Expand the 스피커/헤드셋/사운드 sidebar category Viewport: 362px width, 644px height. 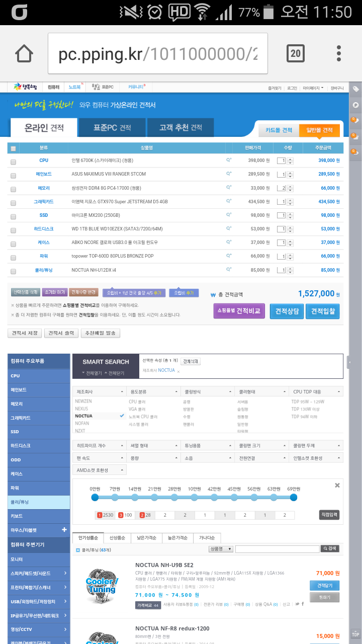pos(39,573)
